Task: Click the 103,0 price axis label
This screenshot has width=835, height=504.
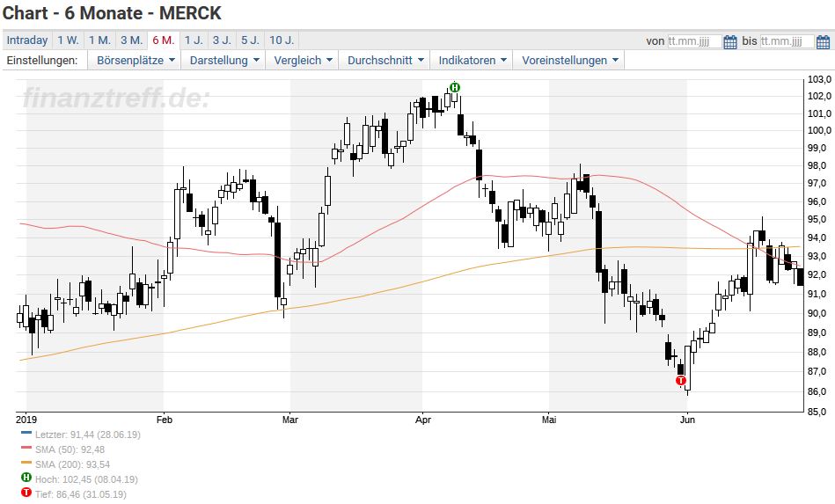Action: (x=819, y=79)
